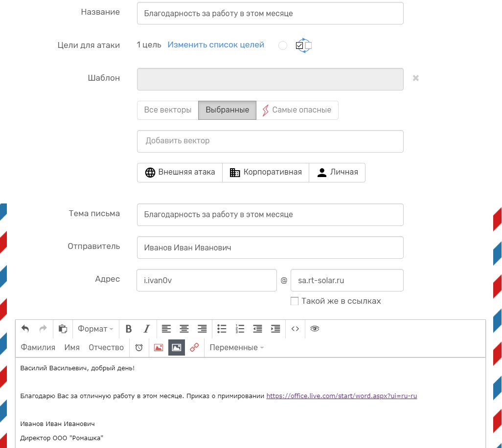Click the alarm clock icon
The width and height of the screenshot is (502, 448).
139,348
